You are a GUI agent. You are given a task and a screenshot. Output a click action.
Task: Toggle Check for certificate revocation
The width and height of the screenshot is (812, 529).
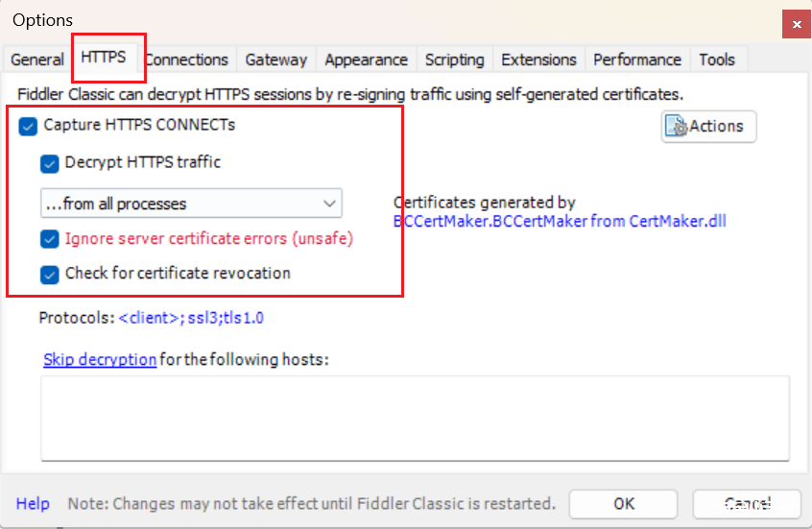pos(50,275)
